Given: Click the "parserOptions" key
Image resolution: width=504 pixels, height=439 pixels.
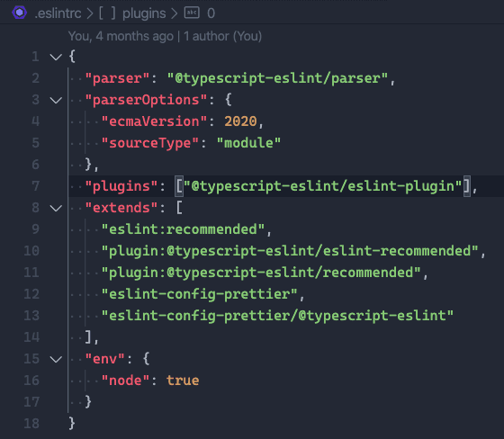Looking at the screenshot, I should (x=146, y=100).
